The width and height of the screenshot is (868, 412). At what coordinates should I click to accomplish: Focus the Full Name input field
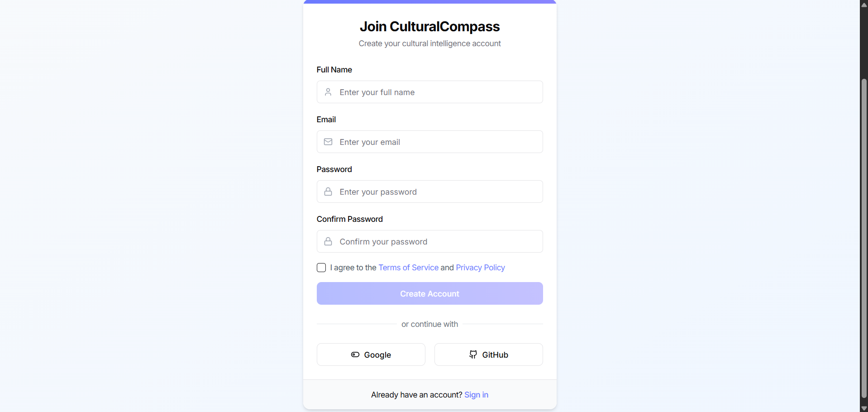(434, 92)
